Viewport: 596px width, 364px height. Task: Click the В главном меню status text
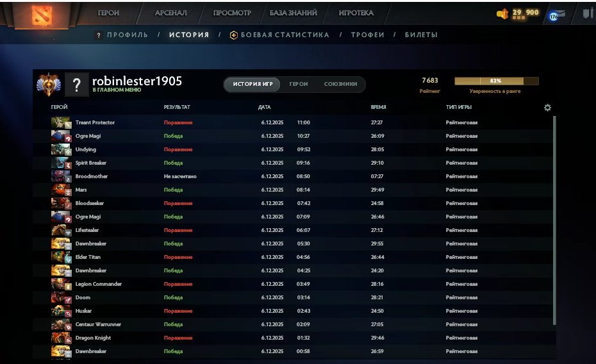(117, 90)
